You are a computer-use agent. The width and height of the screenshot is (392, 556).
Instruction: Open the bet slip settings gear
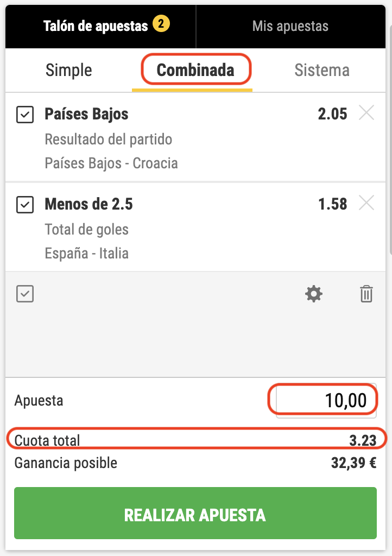tap(314, 294)
